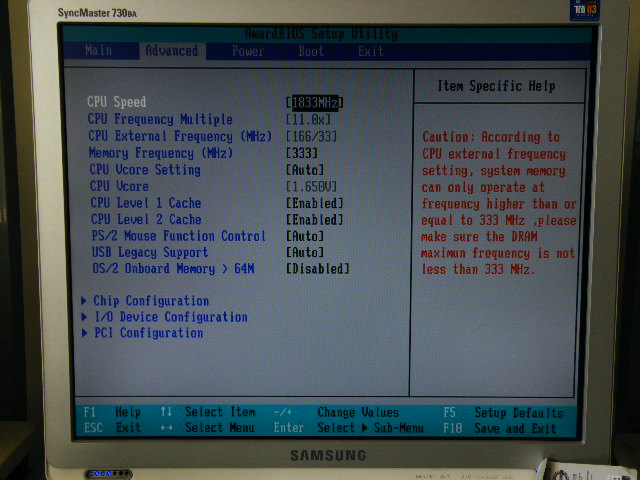Screen dimensions: 640x480
Task: Open the Main menu tab
Action: [98, 51]
